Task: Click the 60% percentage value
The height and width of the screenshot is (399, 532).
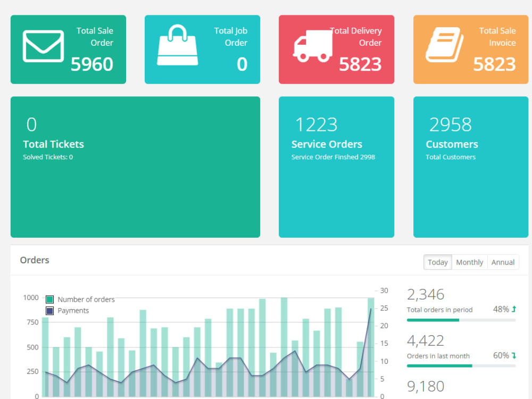Action: tap(501, 355)
